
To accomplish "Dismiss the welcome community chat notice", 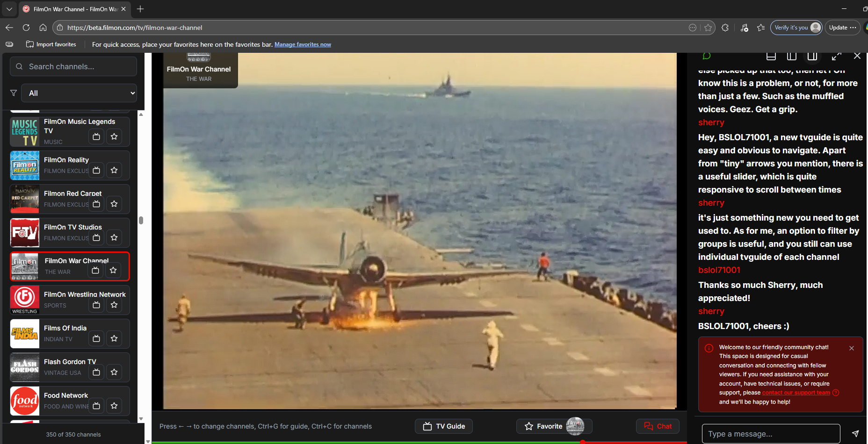I will pos(852,348).
